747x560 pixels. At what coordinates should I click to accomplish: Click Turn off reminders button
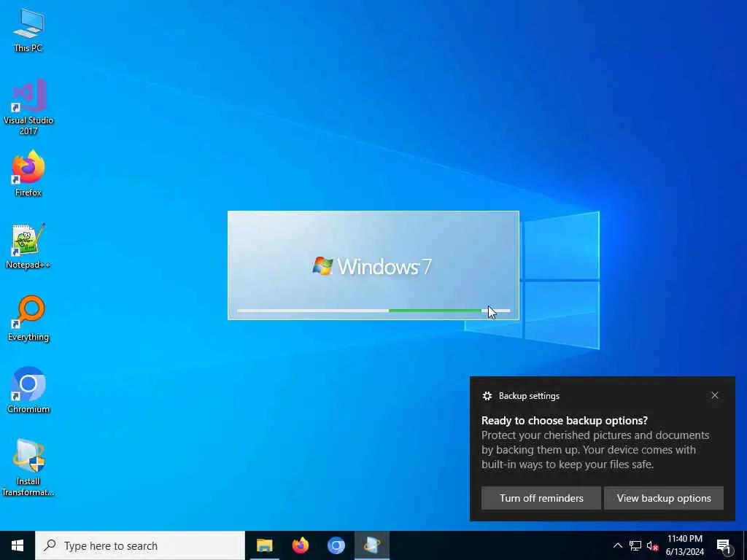pyautogui.click(x=541, y=498)
